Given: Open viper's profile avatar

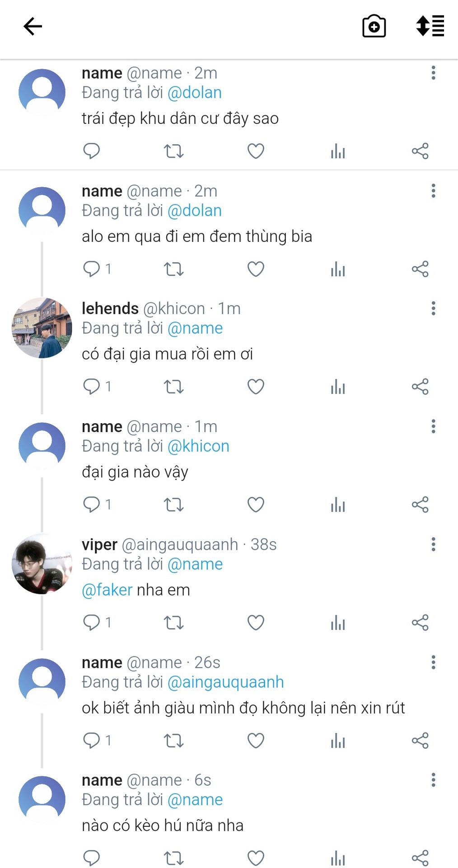Looking at the screenshot, I should click(42, 564).
